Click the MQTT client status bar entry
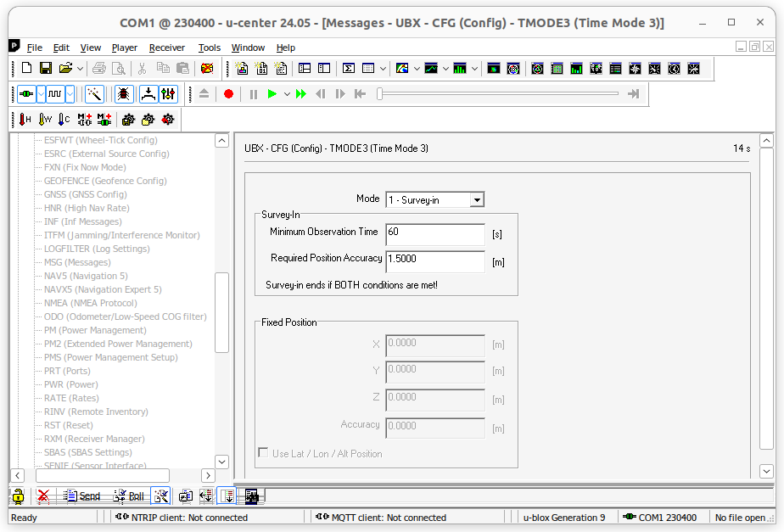This screenshot has height=532, width=784. click(381, 518)
